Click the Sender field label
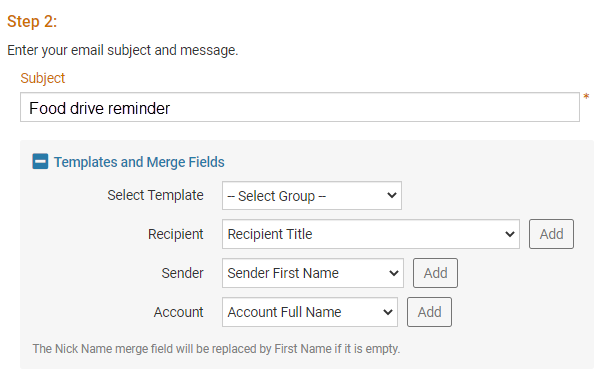 pos(182,273)
